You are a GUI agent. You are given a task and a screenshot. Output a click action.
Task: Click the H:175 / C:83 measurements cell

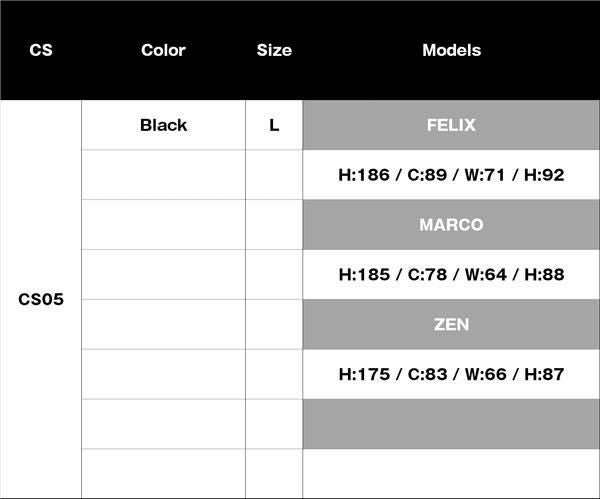pos(451,374)
